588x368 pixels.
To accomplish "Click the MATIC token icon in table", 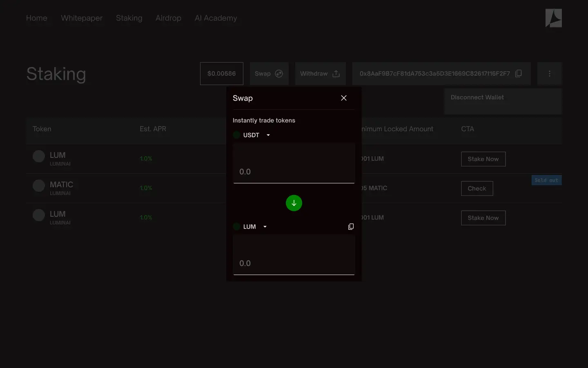I will 39,186.
